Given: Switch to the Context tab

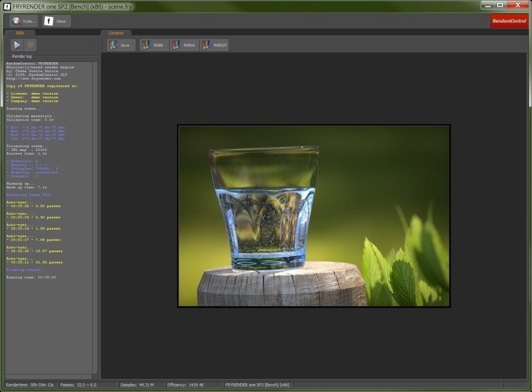Looking at the screenshot, I should tap(116, 33).
